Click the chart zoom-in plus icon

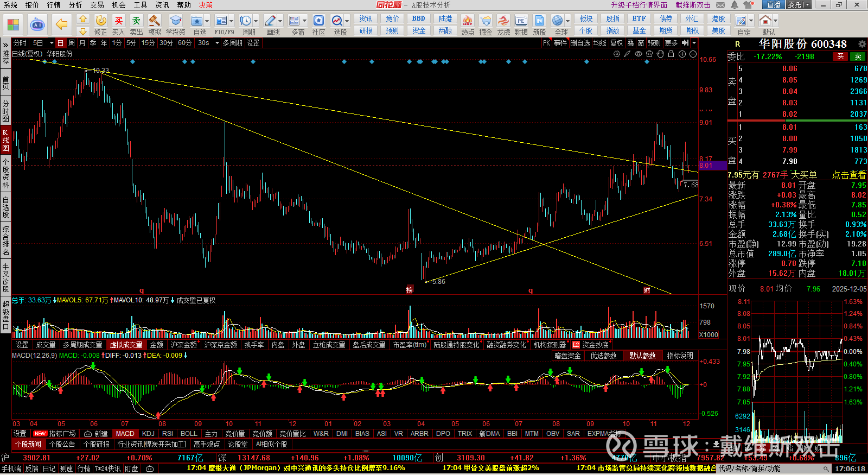(682, 54)
